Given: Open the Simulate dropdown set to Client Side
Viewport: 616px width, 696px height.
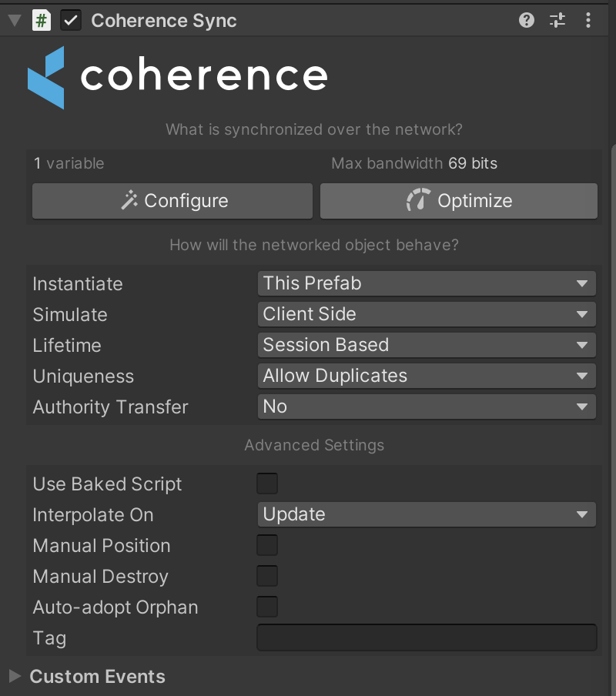Looking at the screenshot, I should pos(426,314).
